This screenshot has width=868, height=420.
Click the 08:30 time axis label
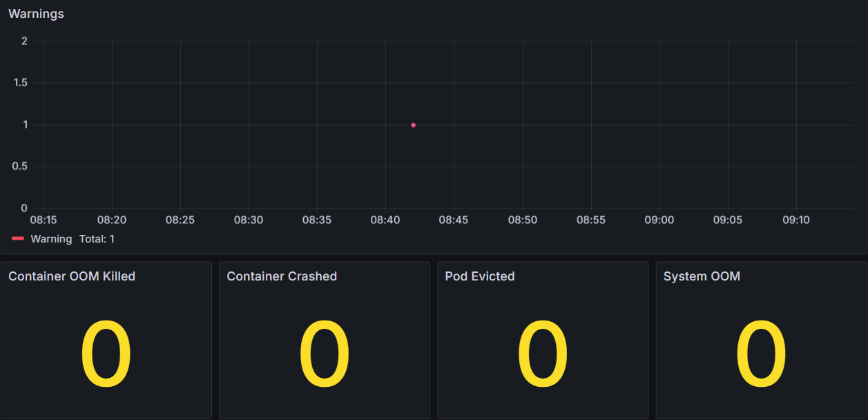tap(249, 220)
